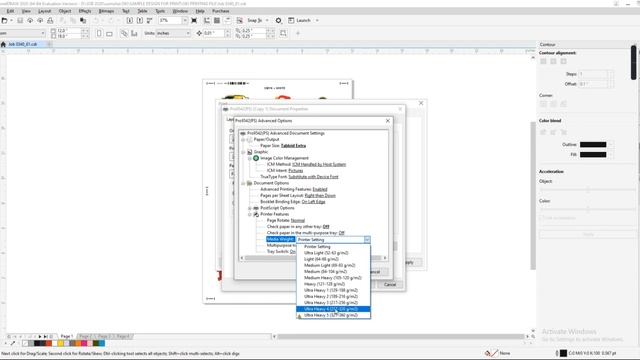
Task: Click the magenta swatch in document palette
Action: 84,343
